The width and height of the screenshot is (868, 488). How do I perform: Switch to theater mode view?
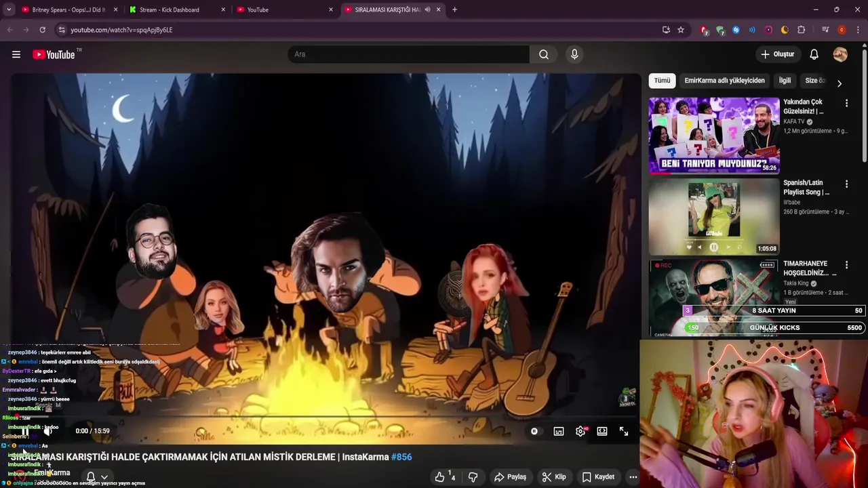pos(602,431)
